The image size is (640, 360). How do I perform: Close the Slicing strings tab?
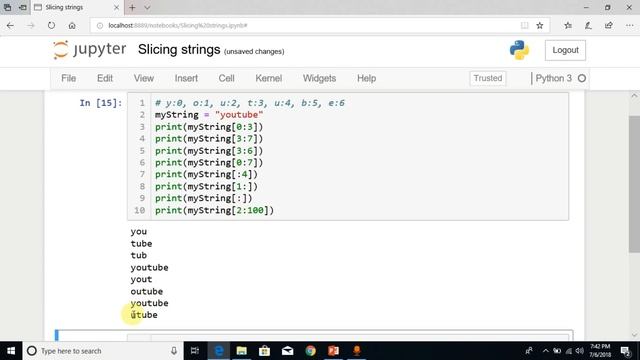tap(116, 7)
